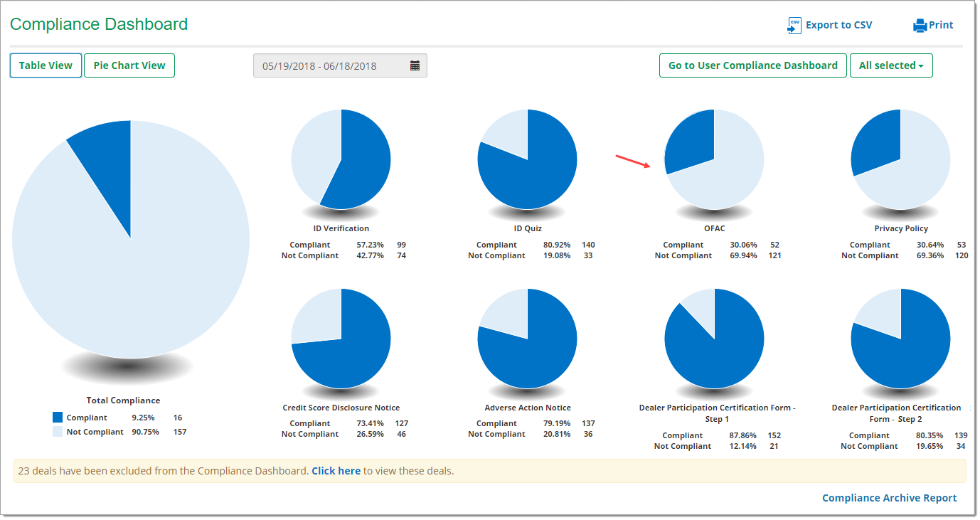The image size is (980, 520).
Task: Switch to Table View
Action: tap(46, 65)
